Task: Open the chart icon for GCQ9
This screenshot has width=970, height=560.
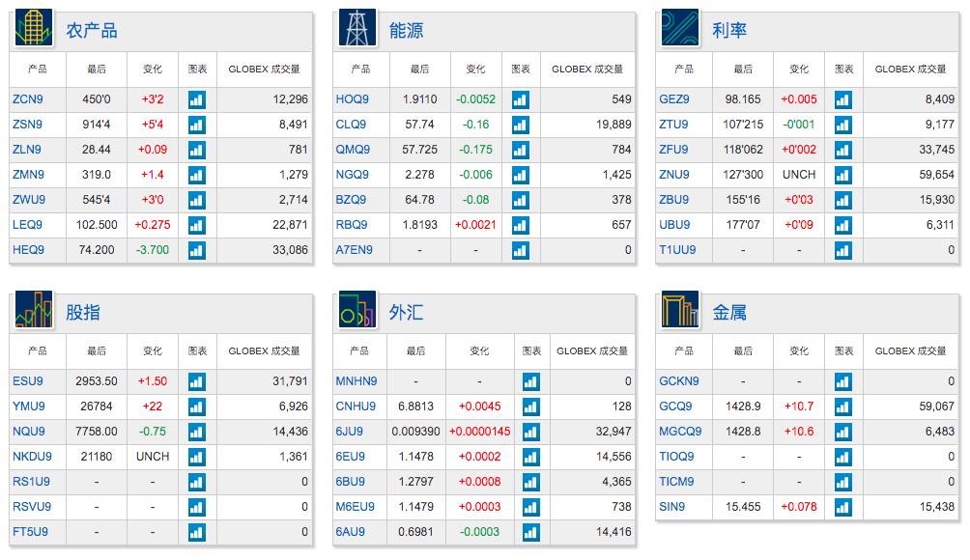Action: click(843, 406)
